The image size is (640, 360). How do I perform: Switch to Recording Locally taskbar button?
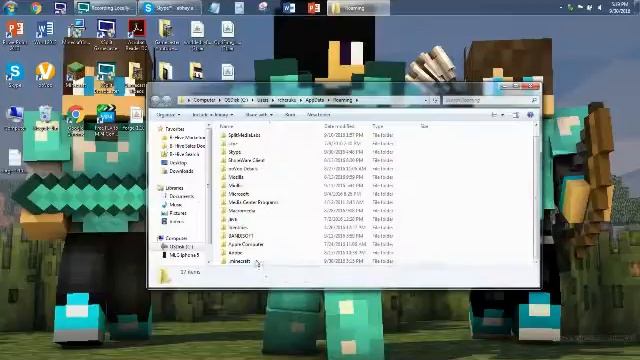(x=106, y=8)
